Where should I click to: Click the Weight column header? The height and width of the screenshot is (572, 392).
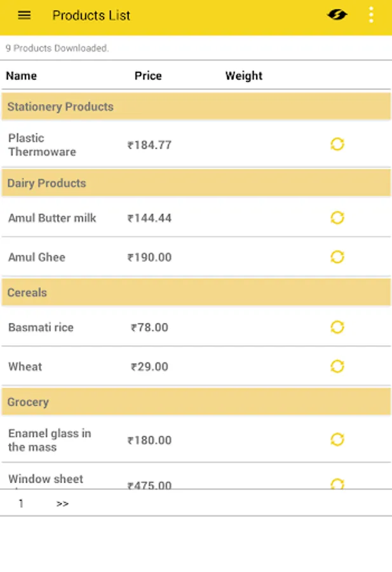pos(243,76)
